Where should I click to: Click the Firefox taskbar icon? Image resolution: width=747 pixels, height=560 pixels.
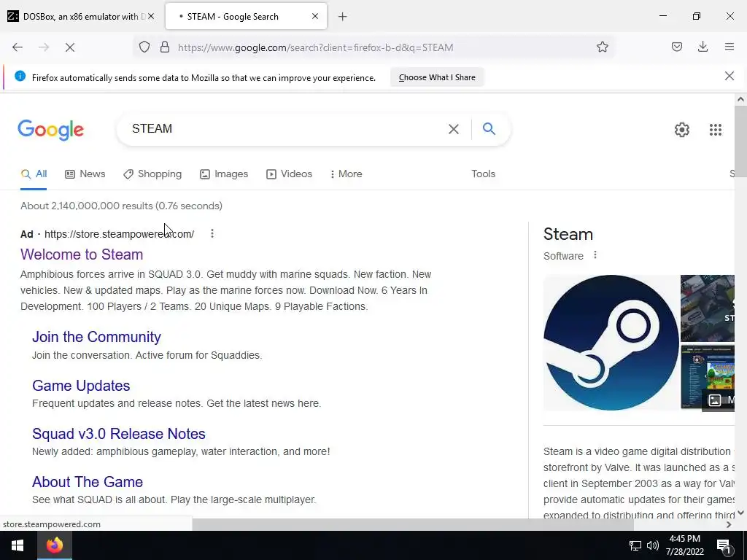click(54, 545)
